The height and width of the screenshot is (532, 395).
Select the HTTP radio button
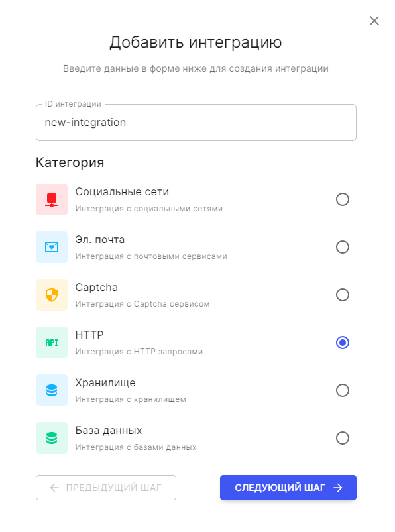pos(343,343)
